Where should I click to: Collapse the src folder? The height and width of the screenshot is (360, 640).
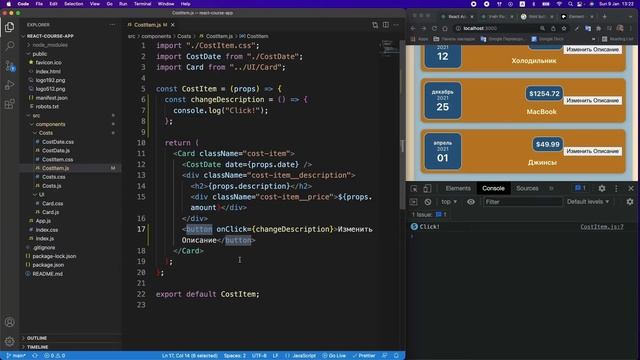35,116
